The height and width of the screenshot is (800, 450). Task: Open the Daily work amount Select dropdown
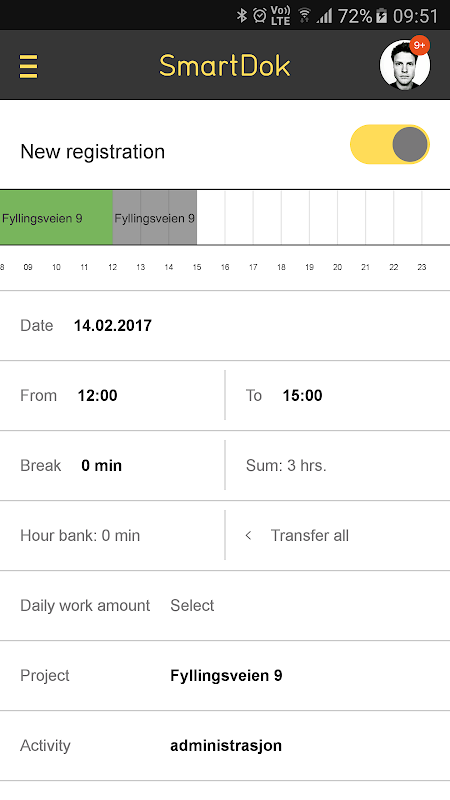tap(192, 605)
